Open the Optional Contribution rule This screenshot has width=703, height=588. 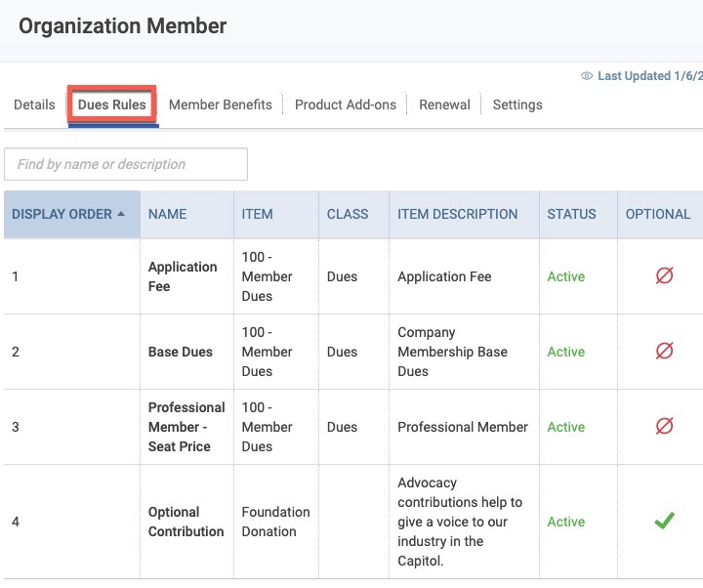[x=186, y=522]
